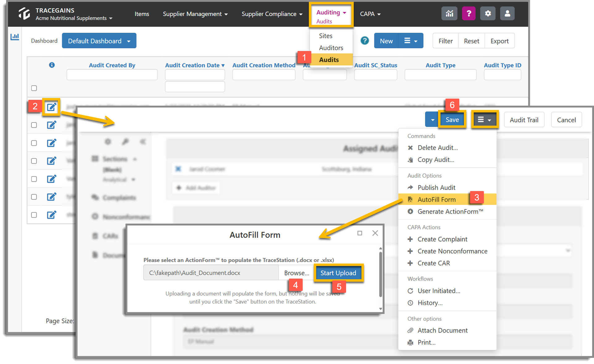
Task: Click the dashboard chart icon in the left sidebar
Action: [15, 36]
